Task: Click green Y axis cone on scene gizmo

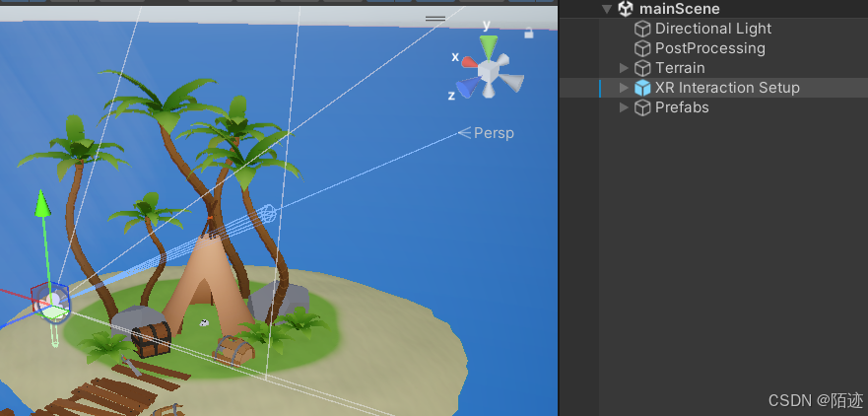Action: [489, 45]
